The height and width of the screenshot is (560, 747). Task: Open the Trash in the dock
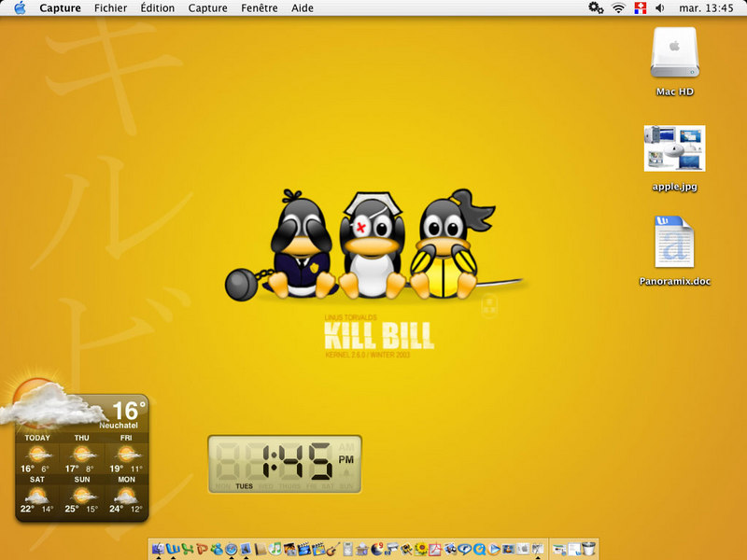pyautogui.click(x=589, y=549)
